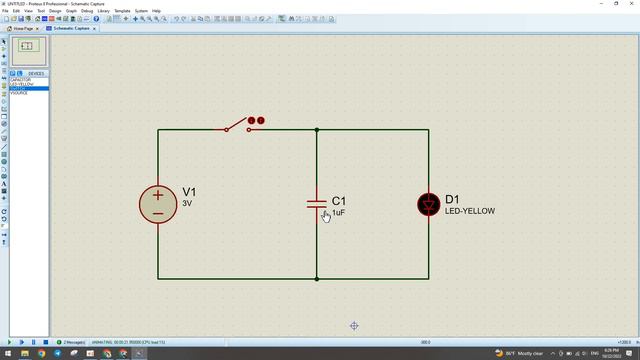This screenshot has height=360, width=640.
Task: Close the Home Page tab
Action: pyautogui.click(x=37, y=29)
